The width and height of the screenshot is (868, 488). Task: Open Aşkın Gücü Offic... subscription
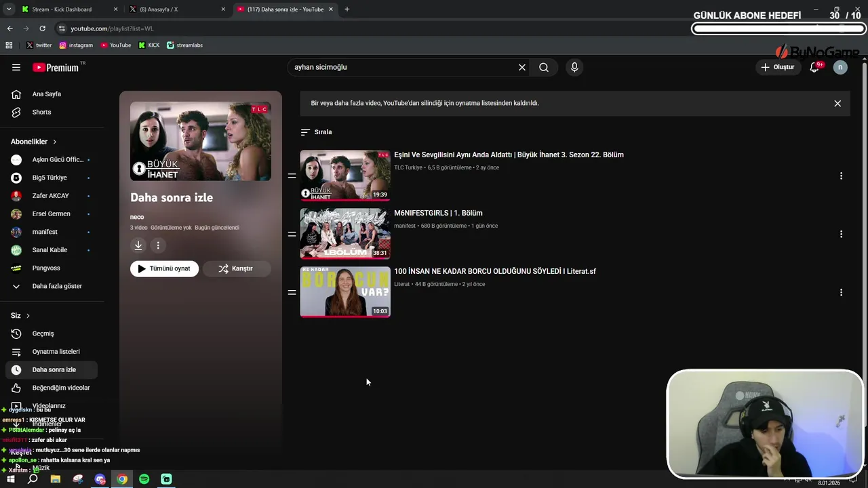pyautogui.click(x=52, y=159)
